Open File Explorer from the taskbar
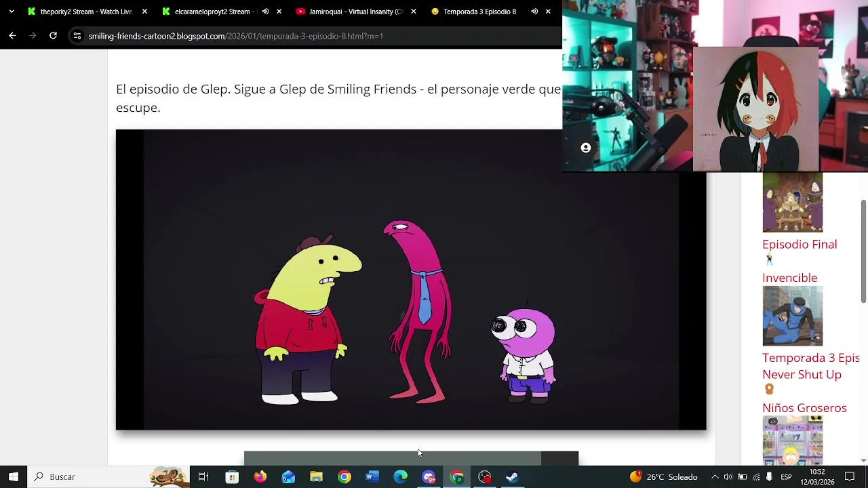The image size is (868, 488). [316, 476]
